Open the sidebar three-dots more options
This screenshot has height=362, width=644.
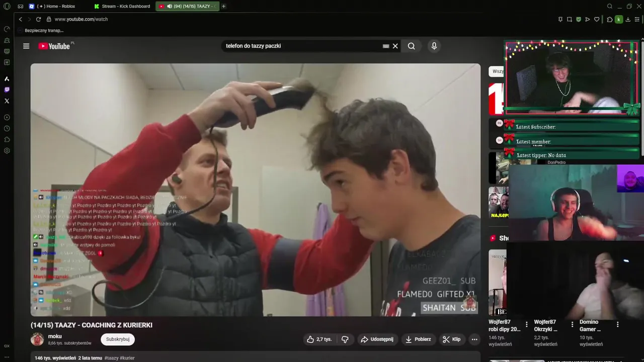pos(7,357)
